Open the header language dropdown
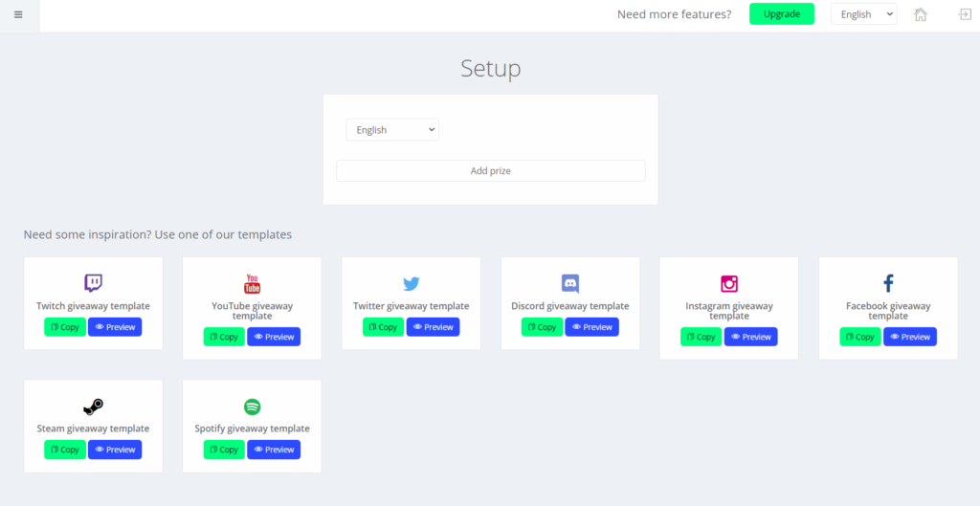 863,14
